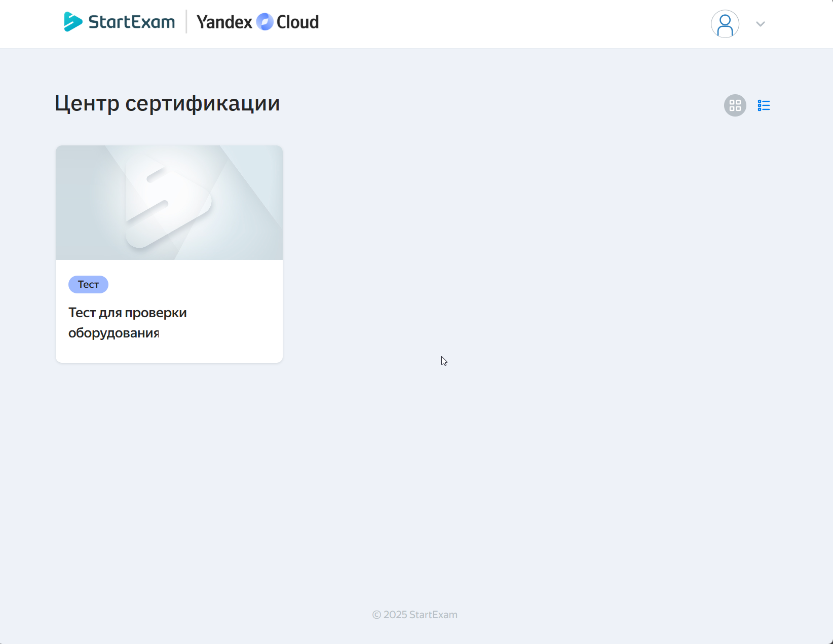This screenshot has height=644, width=833.
Task: Click the StartExam logo
Action: [x=120, y=22]
